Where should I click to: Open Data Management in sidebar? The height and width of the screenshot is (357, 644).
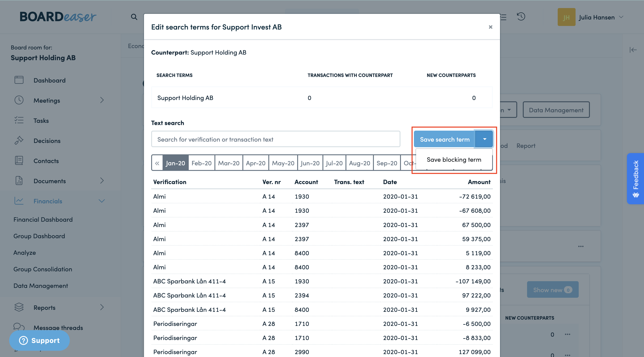[x=41, y=285]
